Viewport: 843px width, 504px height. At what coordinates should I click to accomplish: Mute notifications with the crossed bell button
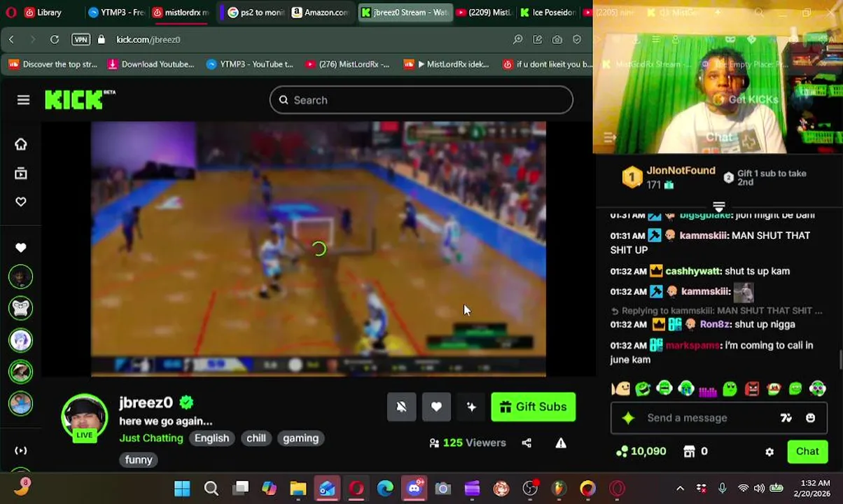pos(401,407)
